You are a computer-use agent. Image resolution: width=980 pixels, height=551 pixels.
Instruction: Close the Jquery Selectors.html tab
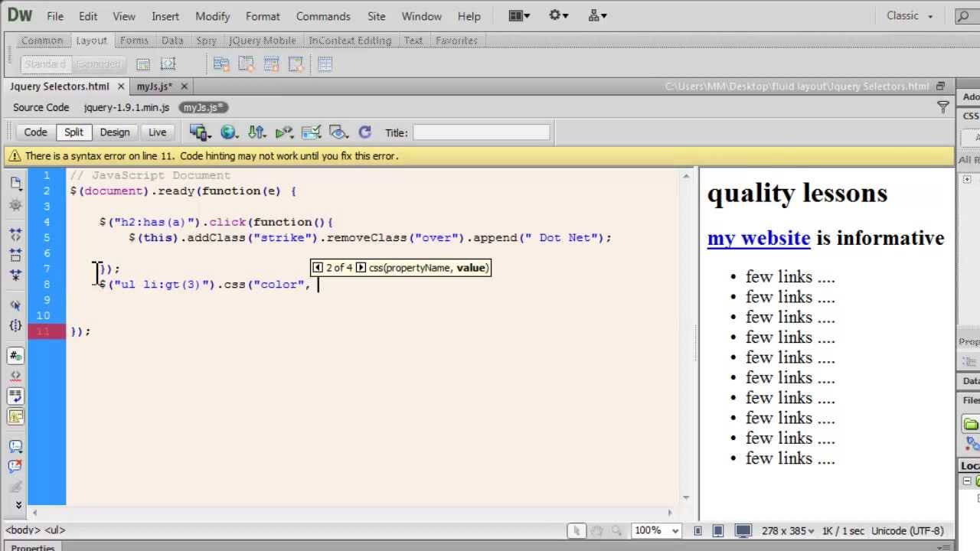121,86
